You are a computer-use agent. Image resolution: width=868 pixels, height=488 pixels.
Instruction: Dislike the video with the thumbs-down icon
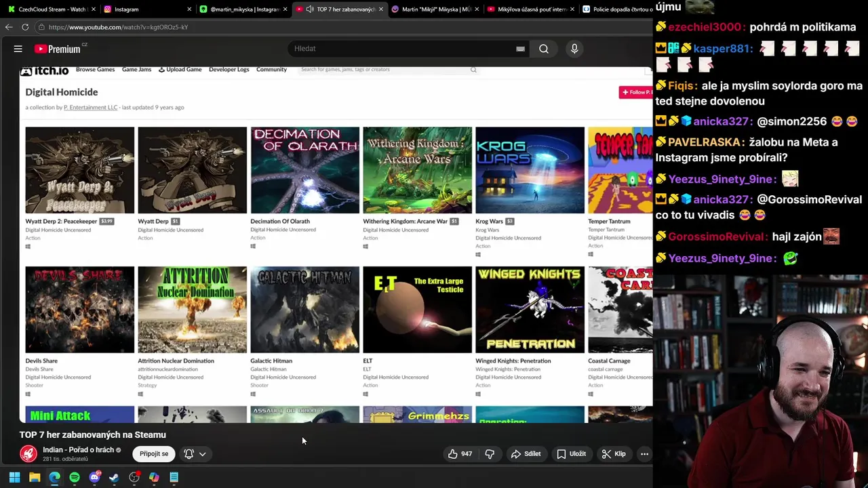[x=490, y=454]
